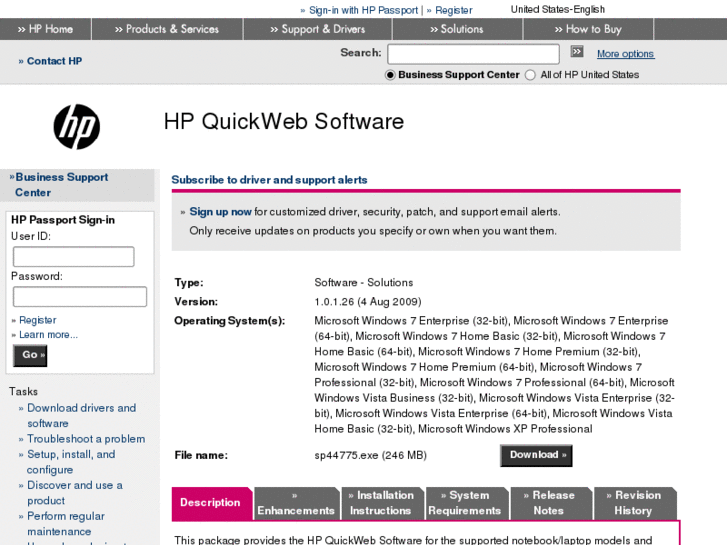Viewport: 727px width, 545px height.
Task: Focus the Search input field
Action: (x=473, y=54)
